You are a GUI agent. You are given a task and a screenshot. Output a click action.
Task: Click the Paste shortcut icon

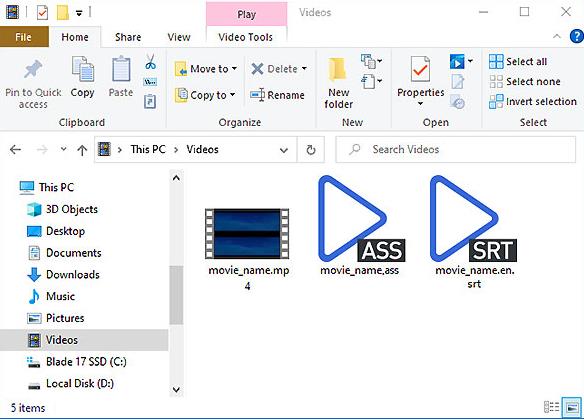(150, 101)
